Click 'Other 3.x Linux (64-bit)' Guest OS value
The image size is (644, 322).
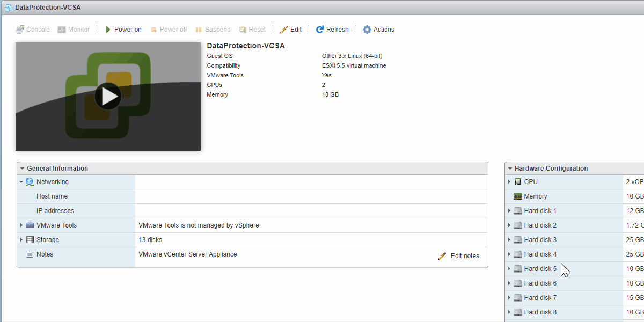352,56
